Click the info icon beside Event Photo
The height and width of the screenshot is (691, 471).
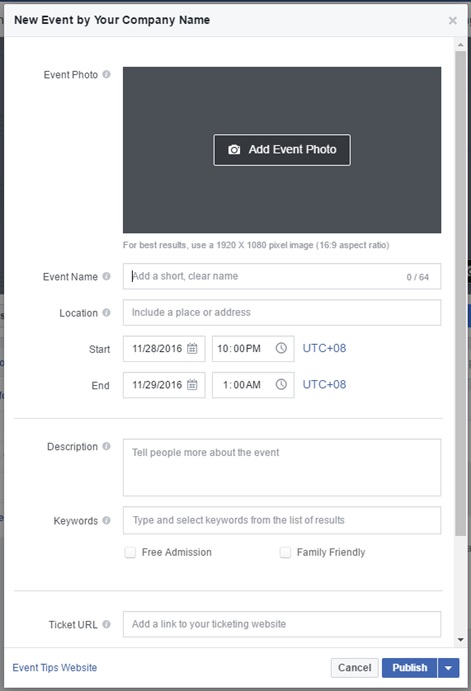106,74
